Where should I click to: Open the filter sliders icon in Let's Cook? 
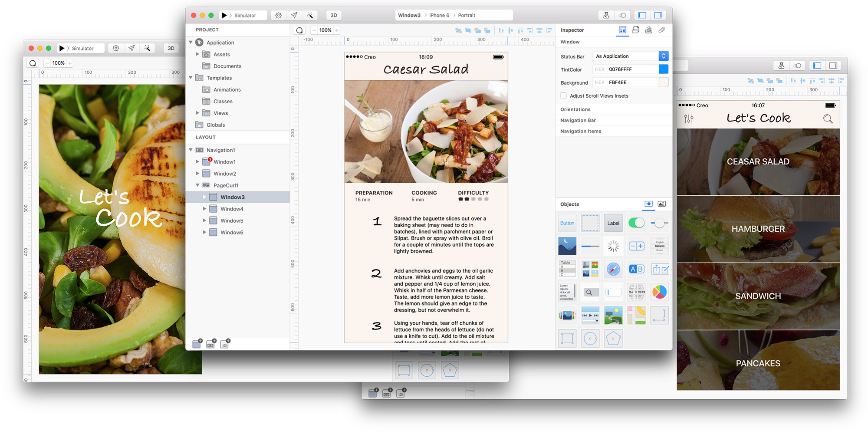tap(689, 119)
